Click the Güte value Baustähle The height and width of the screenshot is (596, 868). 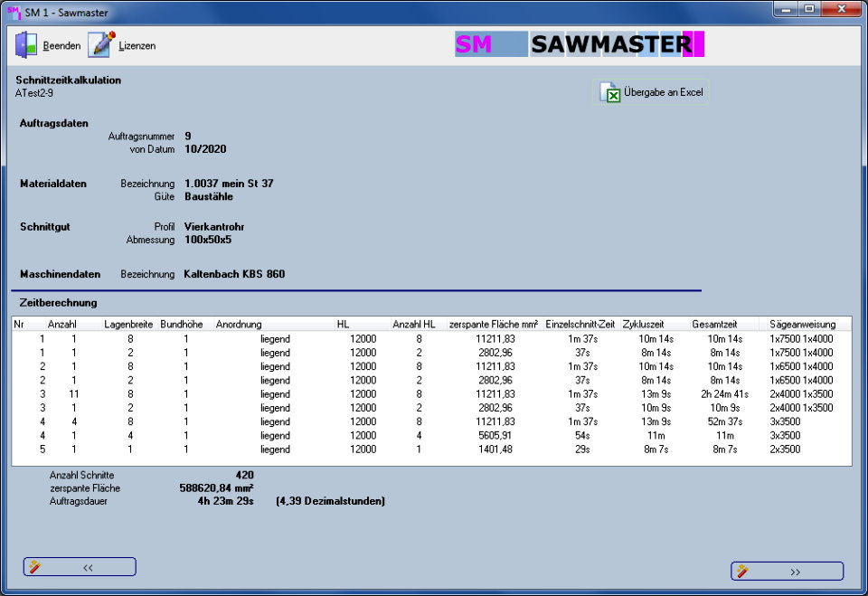pyautogui.click(x=209, y=196)
